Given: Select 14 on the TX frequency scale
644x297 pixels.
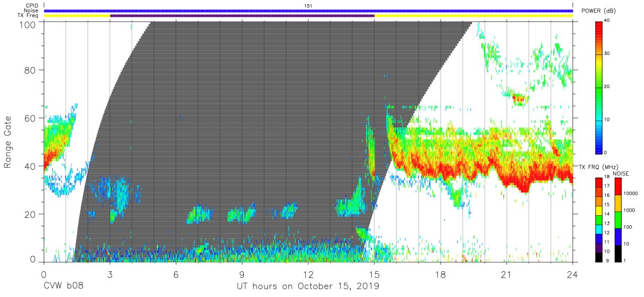Looking at the screenshot, I should click(x=607, y=214).
